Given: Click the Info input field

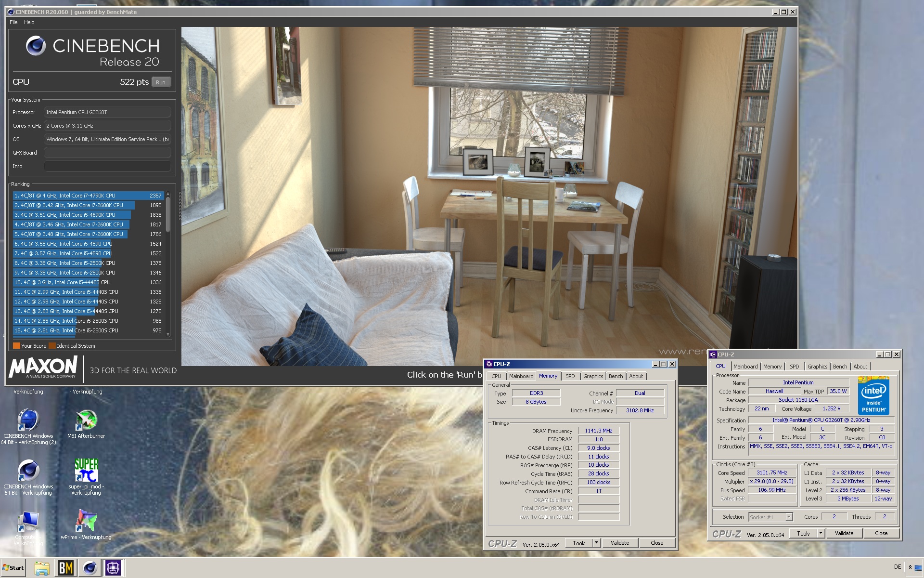Looking at the screenshot, I should [108, 166].
